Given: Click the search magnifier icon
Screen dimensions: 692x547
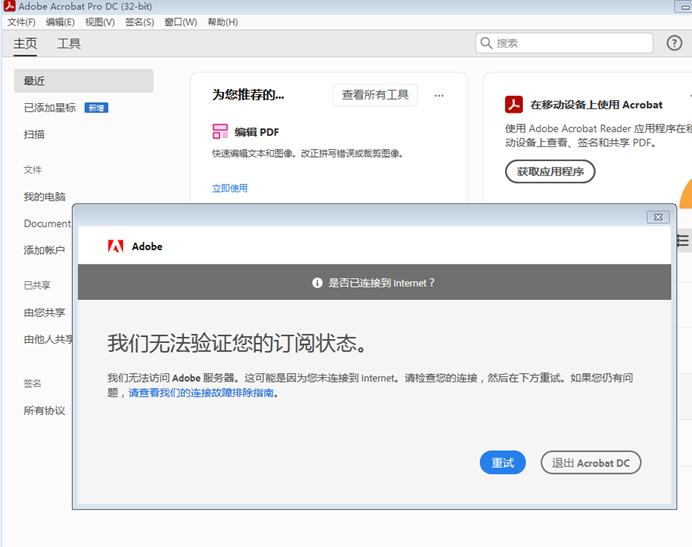Looking at the screenshot, I should pyautogui.click(x=487, y=43).
